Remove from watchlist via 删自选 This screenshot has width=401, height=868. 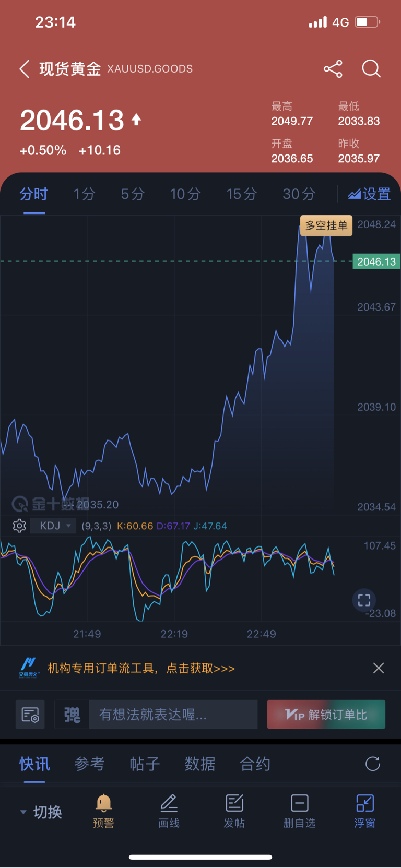tap(300, 811)
